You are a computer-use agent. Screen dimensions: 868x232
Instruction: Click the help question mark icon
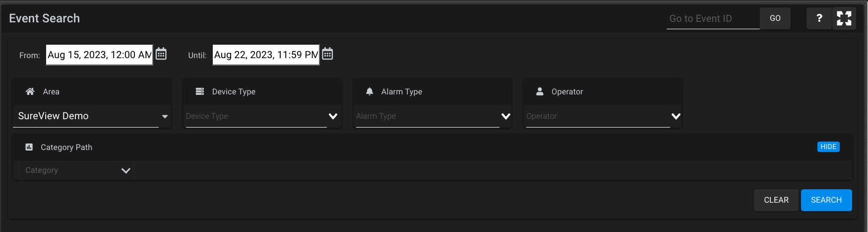pyautogui.click(x=819, y=18)
